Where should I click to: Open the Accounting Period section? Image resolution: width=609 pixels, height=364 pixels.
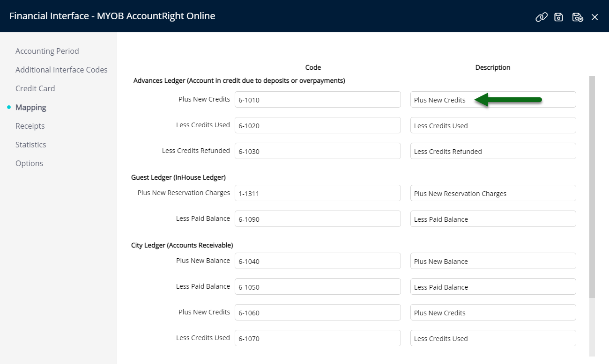tap(47, 51)
